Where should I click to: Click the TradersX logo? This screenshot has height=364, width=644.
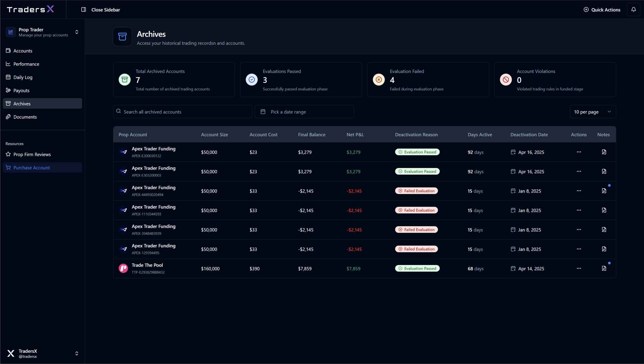(31, 9)
